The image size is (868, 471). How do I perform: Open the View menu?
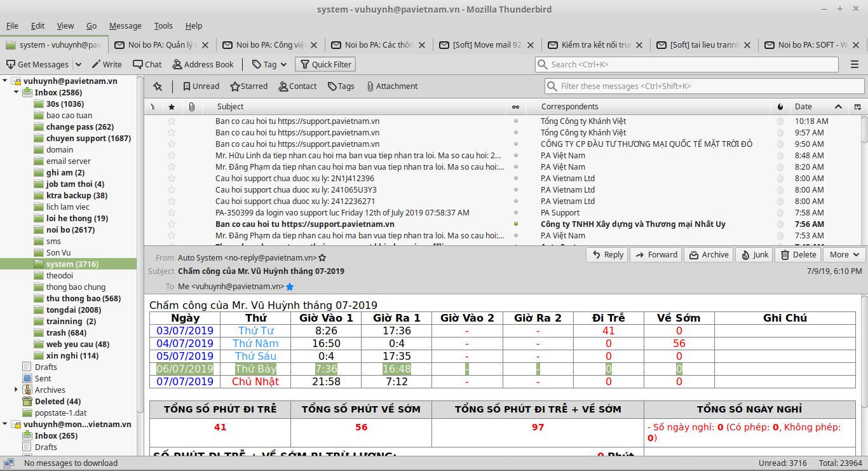click(x=65, y=26)
